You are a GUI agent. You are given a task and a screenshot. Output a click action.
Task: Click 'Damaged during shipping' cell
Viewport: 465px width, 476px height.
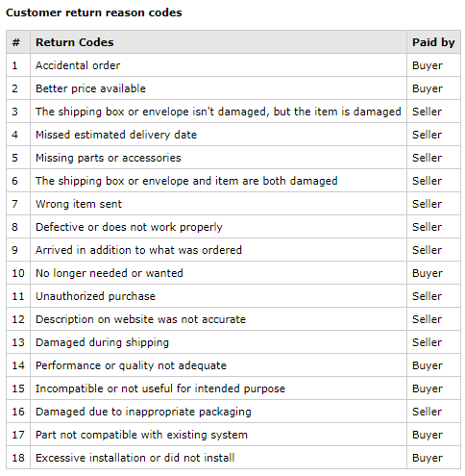(x=102, y=342)
